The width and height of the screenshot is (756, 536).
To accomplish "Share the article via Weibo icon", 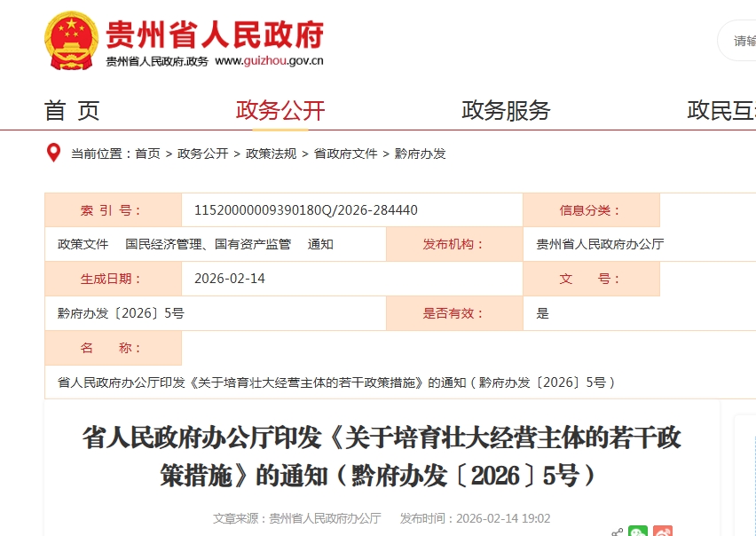I will [x=663, y=532].
